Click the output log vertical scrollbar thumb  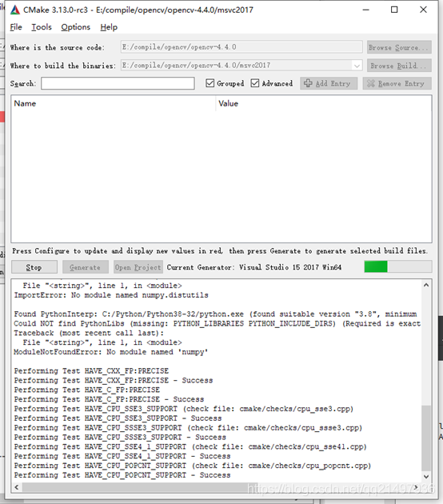[x=426, y=438]
